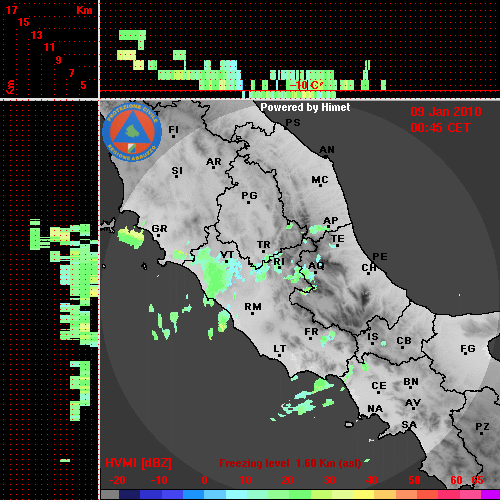This screenshot has height=500, width=500.
Task: Click the PE city label
Action: tap(380, 256)
